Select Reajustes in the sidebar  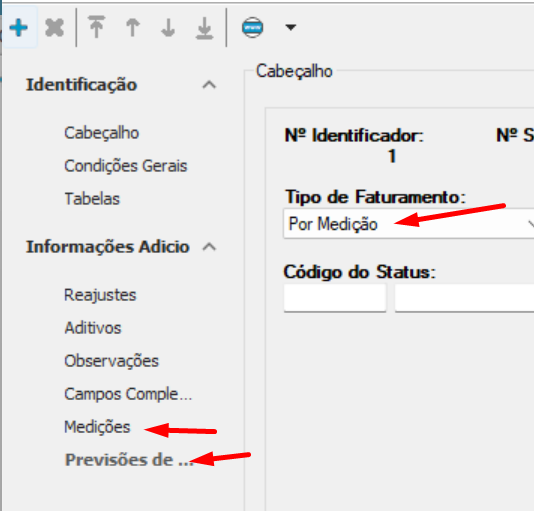tap(100, 295)
